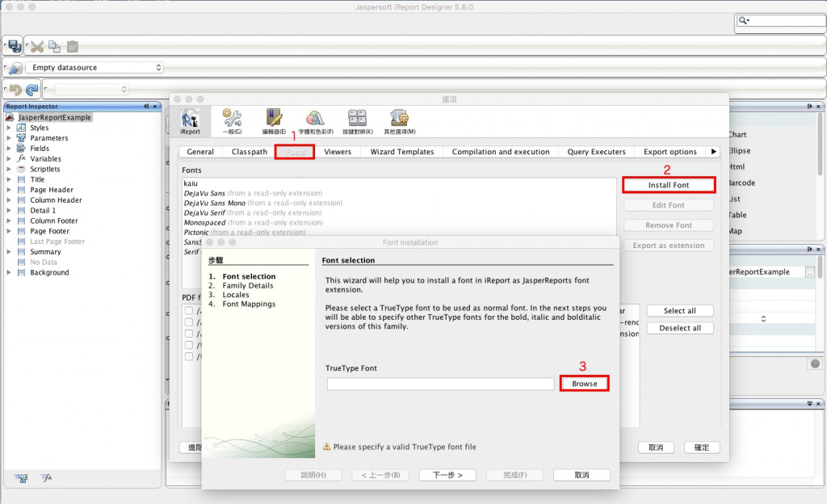Open the Empty datasource dropdown
This screenshot has width=827, height=504.
(94, 68)
